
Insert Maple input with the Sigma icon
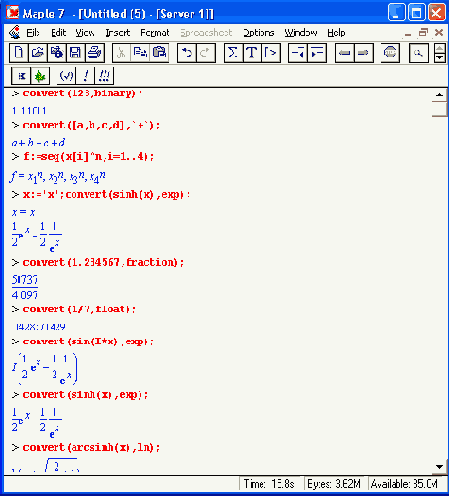pos(233,53)
